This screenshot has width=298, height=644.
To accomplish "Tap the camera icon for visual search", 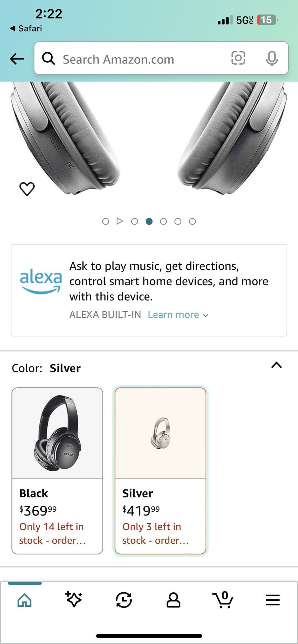I will (238, 58).
